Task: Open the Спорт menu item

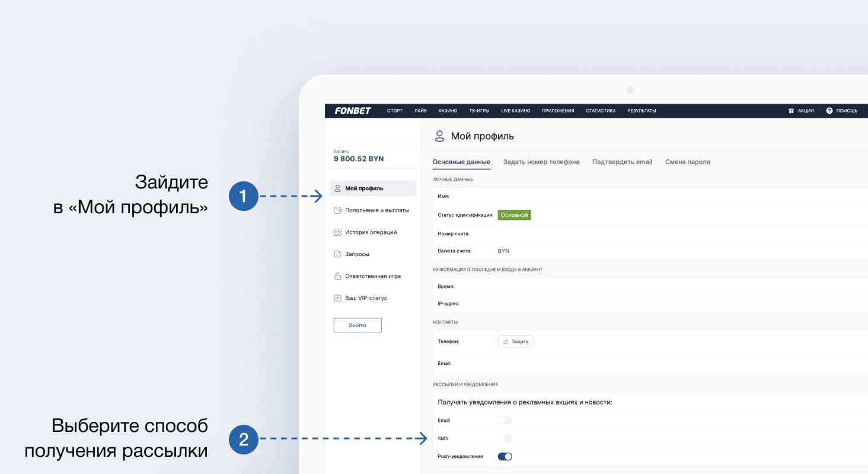Action: point(394,111)
